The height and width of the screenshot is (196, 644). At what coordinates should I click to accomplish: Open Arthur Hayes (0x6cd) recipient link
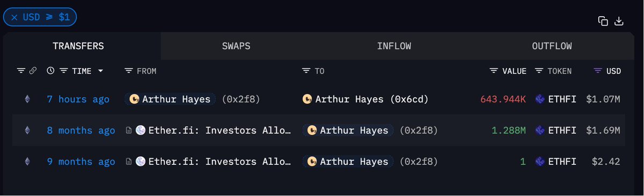pyautogui.click(x=364, y=99)
